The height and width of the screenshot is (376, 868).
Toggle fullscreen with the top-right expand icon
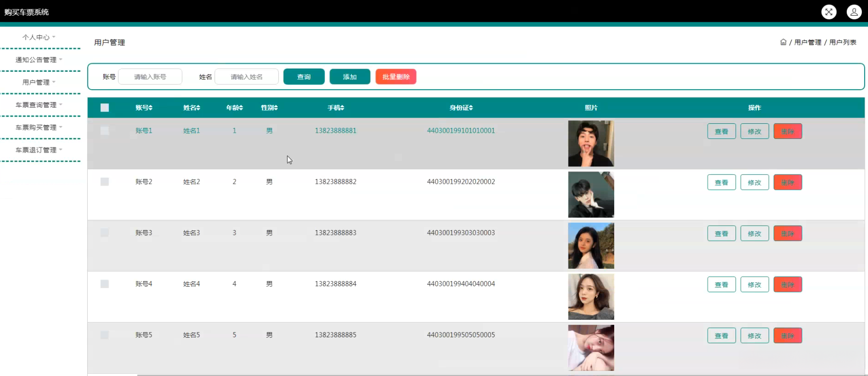click(x=829, y=12)
